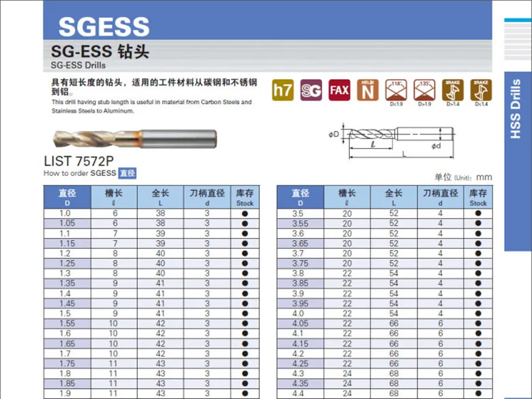This screenshot has height=399, width=532.
Task: Click diameter cell 3.55
Action: (x=300, y=223)
